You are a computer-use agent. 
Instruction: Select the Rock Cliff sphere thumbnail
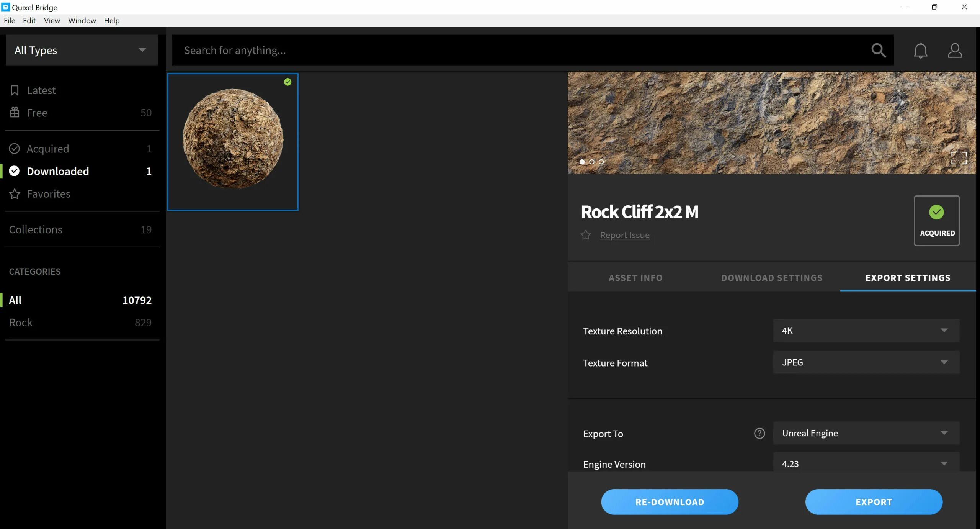tap(233, 142)
